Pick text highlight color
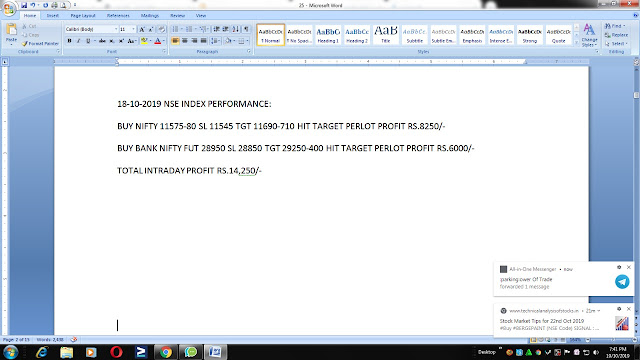 (144, 41)
